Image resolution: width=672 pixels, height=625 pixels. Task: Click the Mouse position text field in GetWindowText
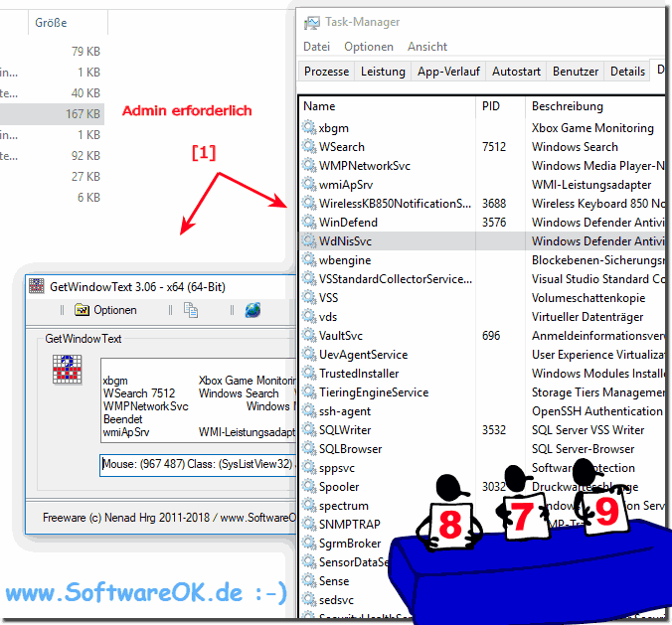coord(198,464)
